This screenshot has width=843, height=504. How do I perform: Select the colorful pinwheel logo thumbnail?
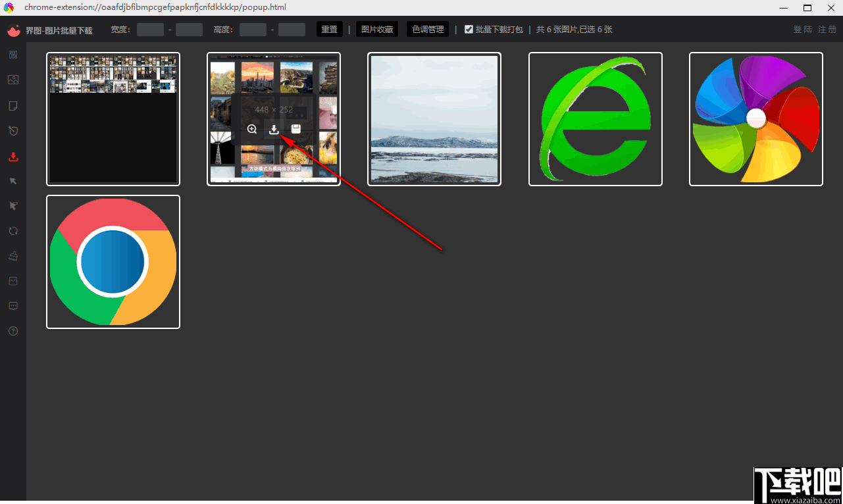[756, 119]
